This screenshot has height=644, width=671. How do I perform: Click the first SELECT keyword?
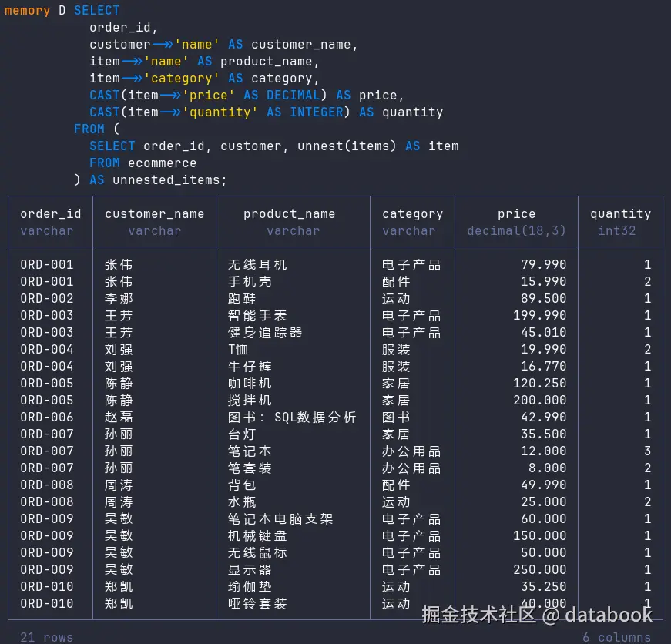coord(97,10)
